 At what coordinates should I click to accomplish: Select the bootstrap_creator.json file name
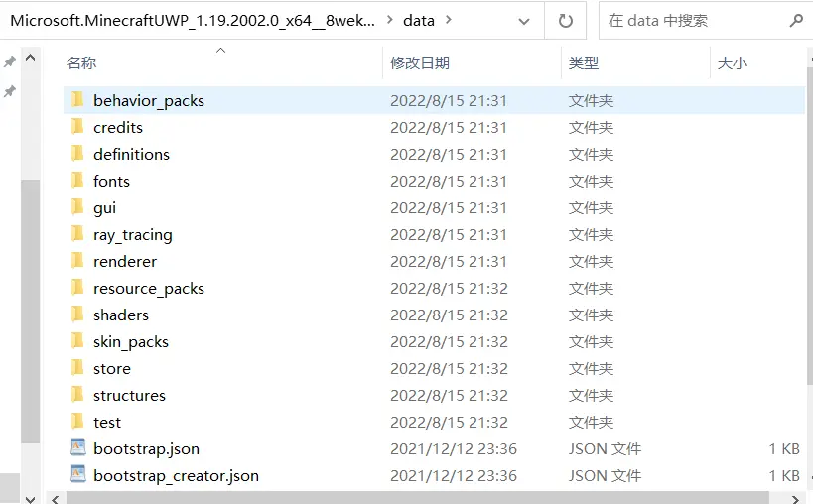coord(176,476)
